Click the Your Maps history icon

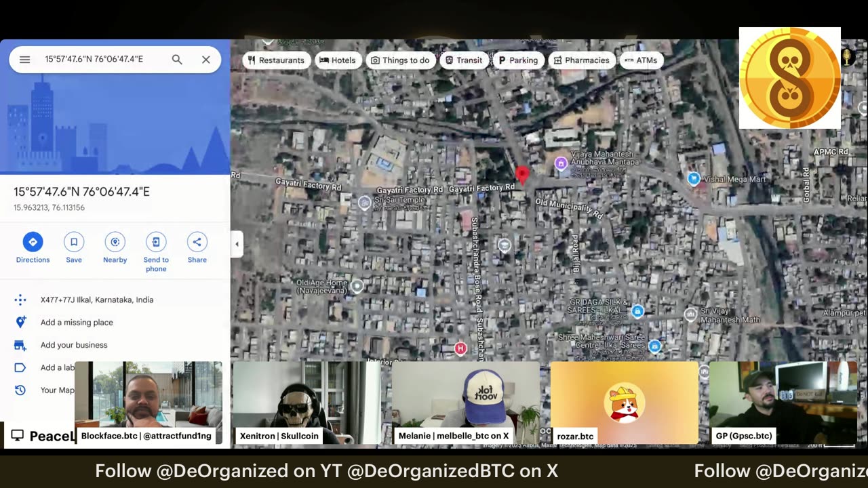(x=20, y=390)
